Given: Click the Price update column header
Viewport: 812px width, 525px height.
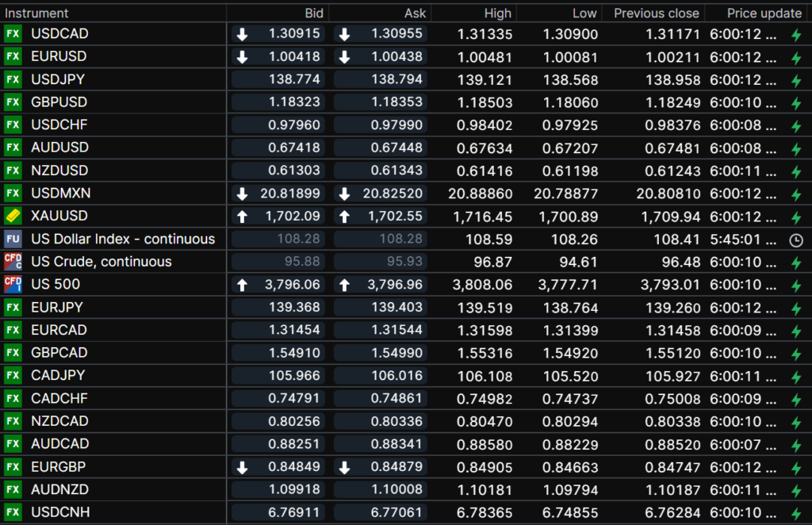Looking at the screenshot, I should pyautogui.click(x=753, y=13).
